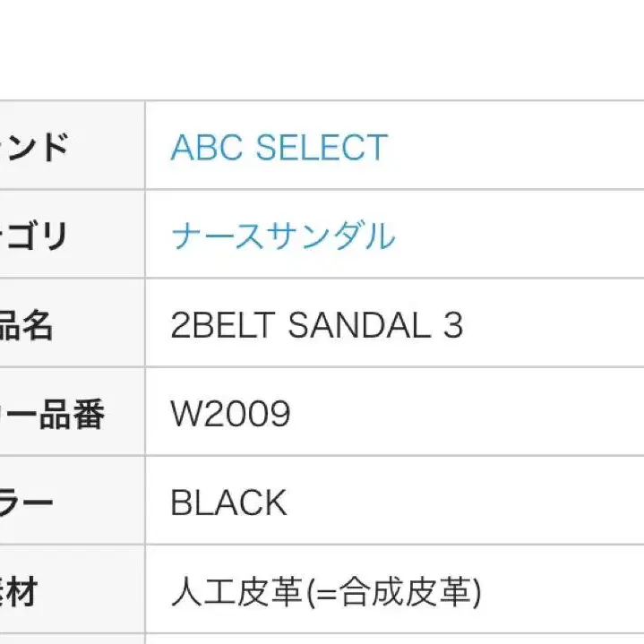
Task: Click the ゴリ category row header
Action: tap(36, 236)
